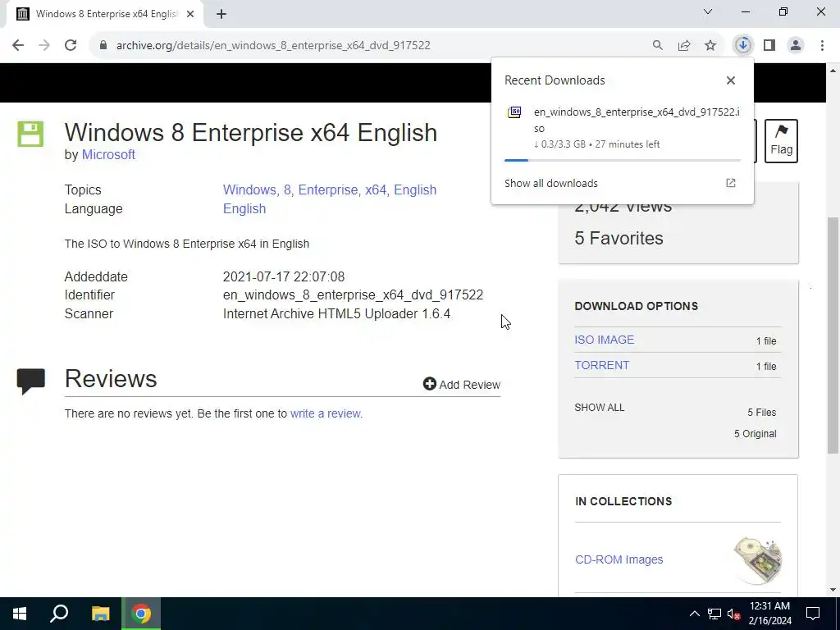Click the browser forward arrow
The image size is (840, 630).
44,45
